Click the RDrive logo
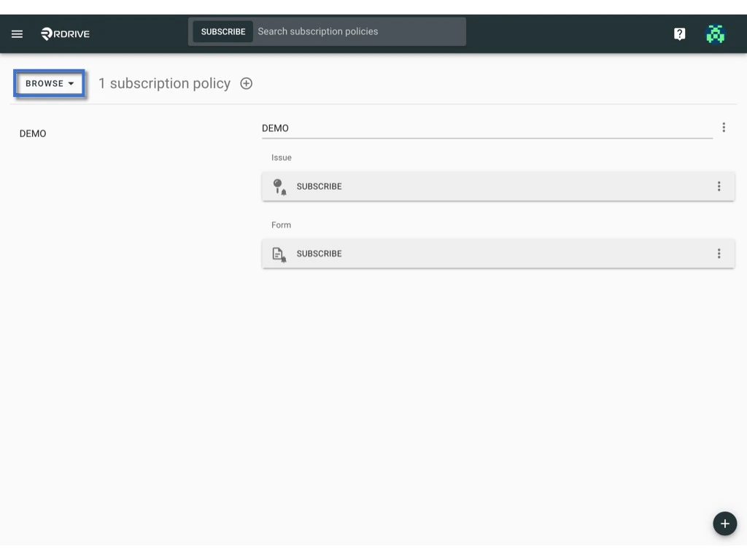Image resolution: width=747 pixels, height=560 pixels. pyautogui.click(x=65, y=34)
